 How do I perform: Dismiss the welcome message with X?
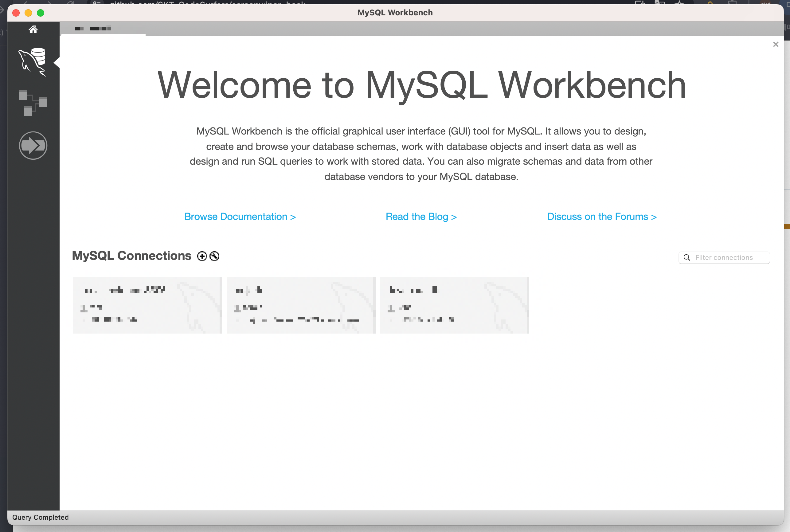click(776, 45)
